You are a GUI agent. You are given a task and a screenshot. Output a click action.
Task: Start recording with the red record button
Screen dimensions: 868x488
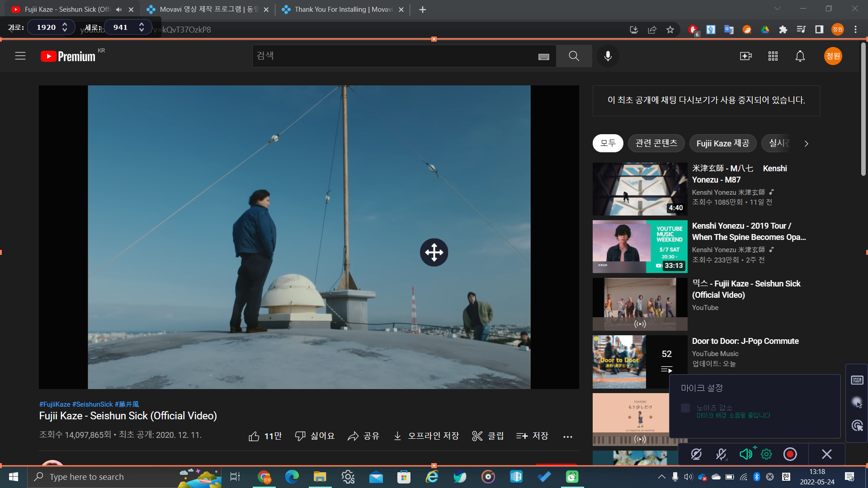click(x=790, y=454)
